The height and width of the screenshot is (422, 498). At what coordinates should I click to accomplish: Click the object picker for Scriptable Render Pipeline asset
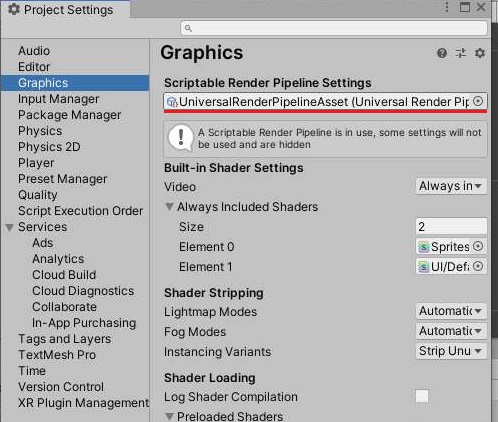(x=478, y=101)
